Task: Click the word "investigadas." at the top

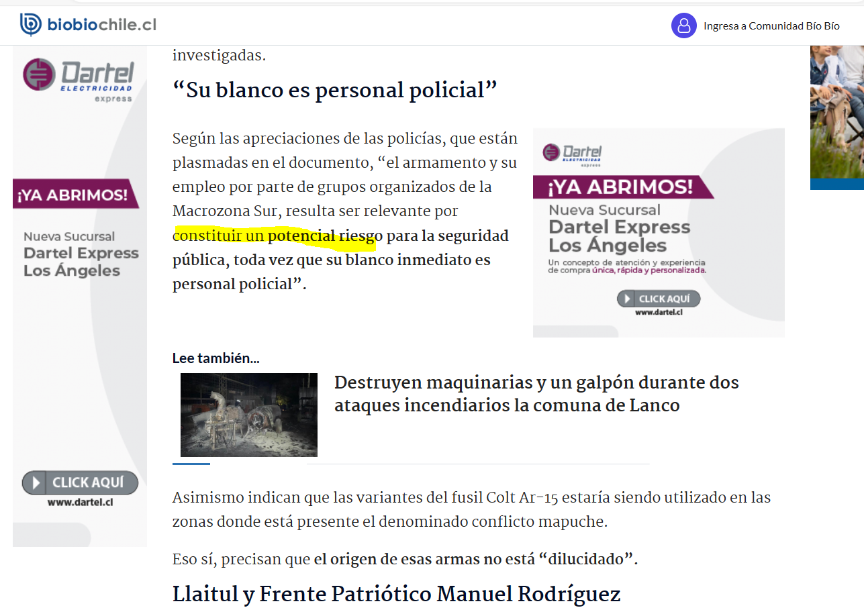Action: [219, 56]
